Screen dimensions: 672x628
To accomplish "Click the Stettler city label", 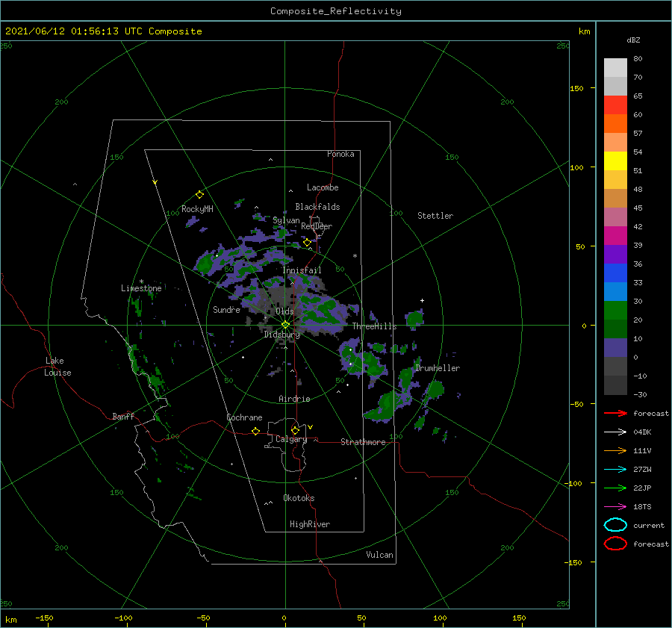I will [435, 216].
